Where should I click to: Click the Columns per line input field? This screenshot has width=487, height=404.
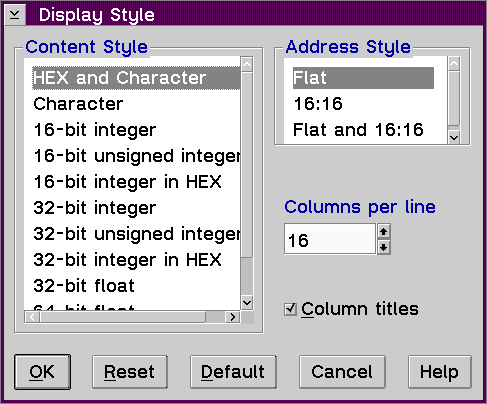[x=330, y=239]
